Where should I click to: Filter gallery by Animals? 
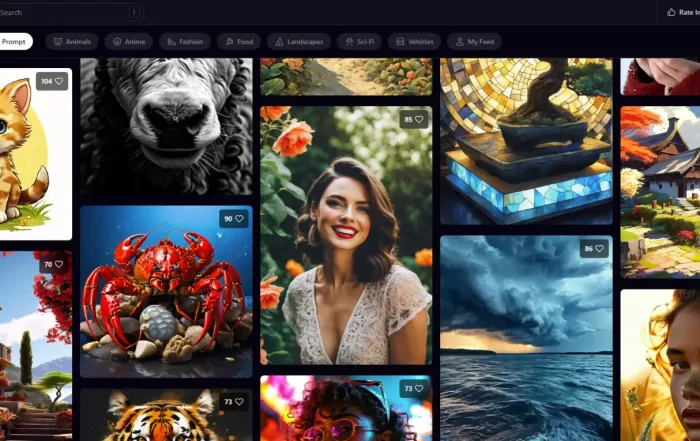tap(72, 42)
